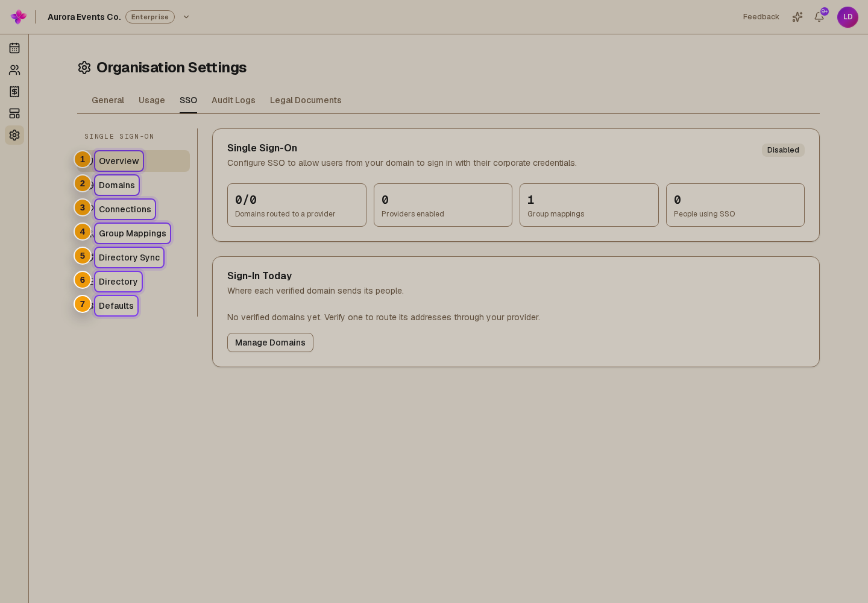The width and height of the screenshot is (868, 603).
Task: Click the Disabled status badge
Action: tap(783, 150)
